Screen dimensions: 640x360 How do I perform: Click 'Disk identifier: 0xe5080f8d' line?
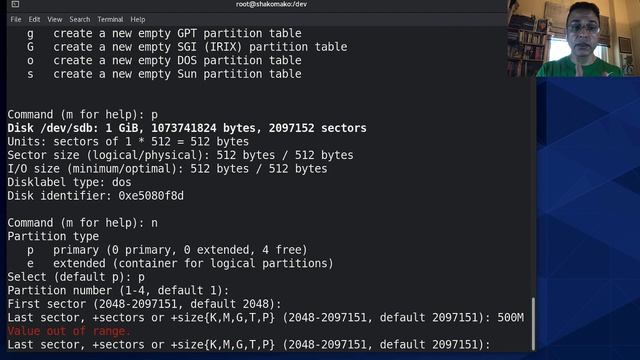tap(96, 196)
